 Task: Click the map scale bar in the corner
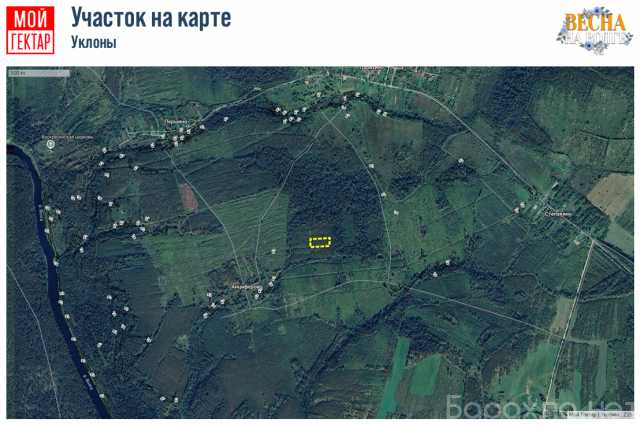click(x=39, y=73)
